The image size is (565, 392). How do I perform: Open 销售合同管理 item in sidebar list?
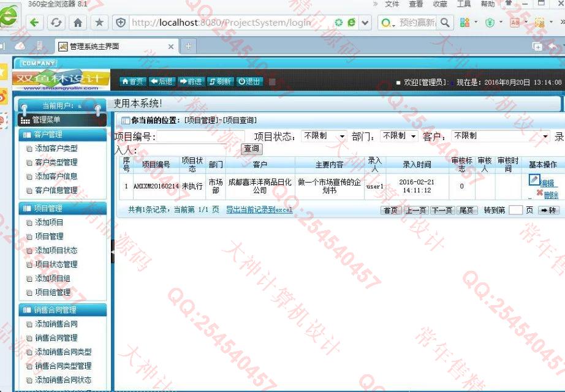coord(56,338)
